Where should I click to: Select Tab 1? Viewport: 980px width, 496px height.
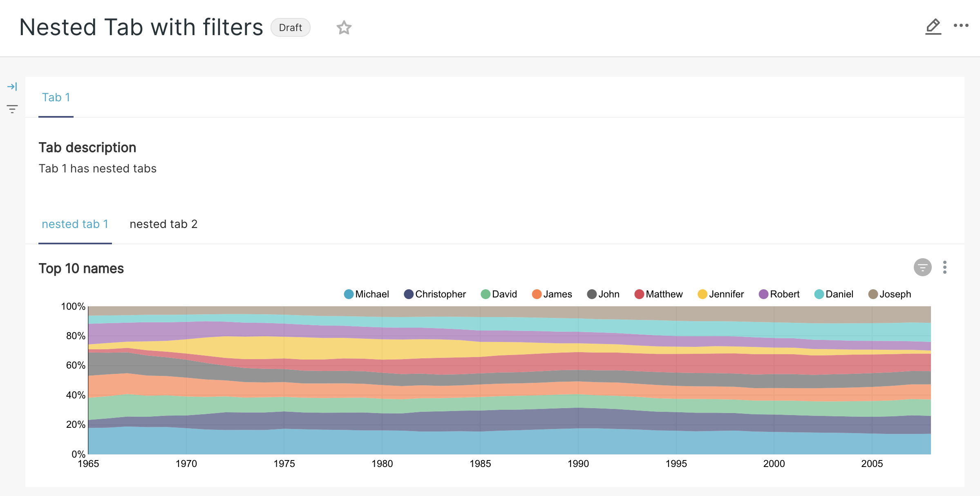[x=56, y=98]
